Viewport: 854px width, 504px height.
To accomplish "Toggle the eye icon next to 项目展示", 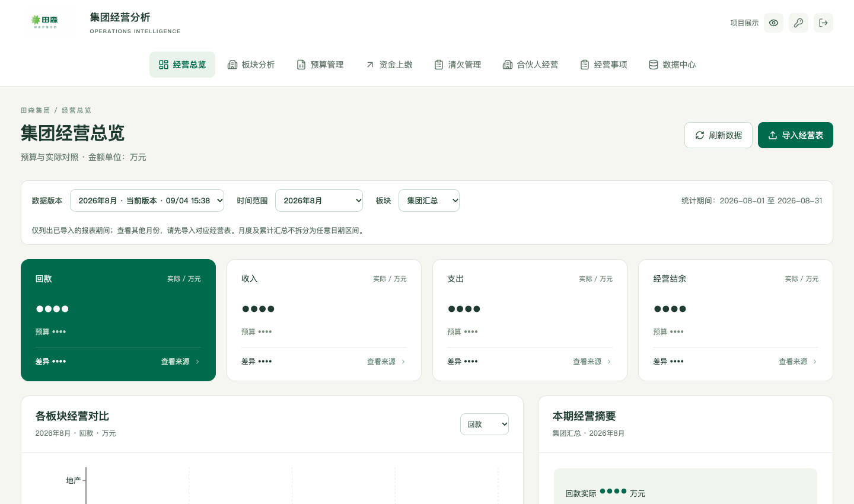I will coord(773,23).
